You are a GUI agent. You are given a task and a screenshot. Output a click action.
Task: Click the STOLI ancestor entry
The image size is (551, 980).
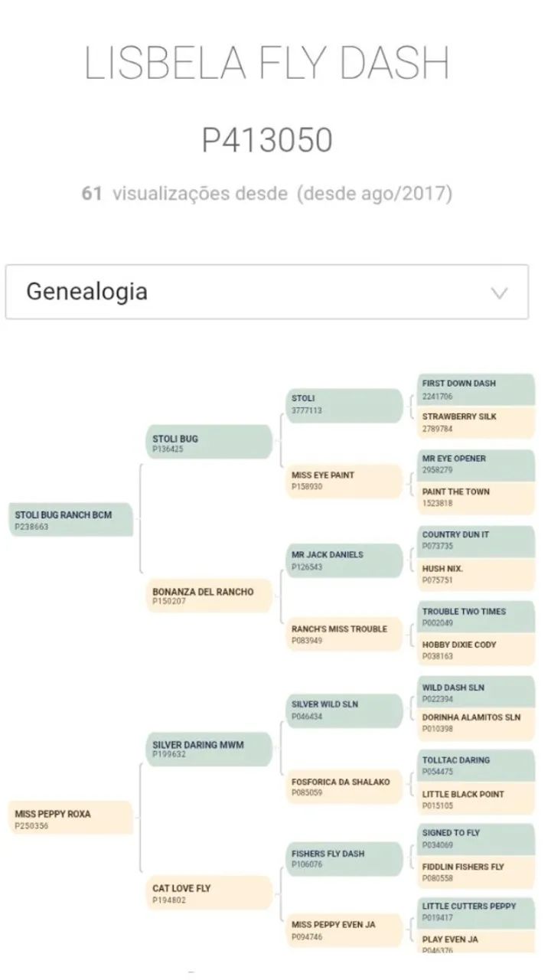(x=344, y=405)
